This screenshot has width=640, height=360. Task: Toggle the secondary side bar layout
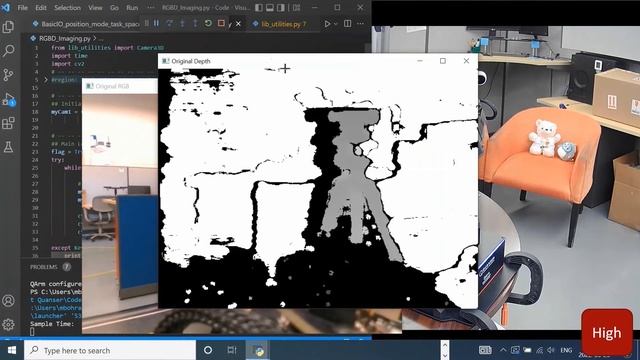281,7
